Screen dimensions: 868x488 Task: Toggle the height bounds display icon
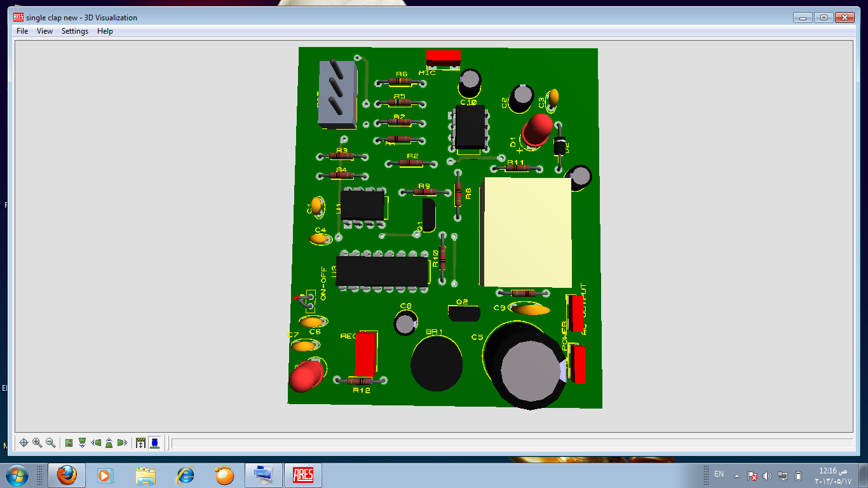[141, 443]
